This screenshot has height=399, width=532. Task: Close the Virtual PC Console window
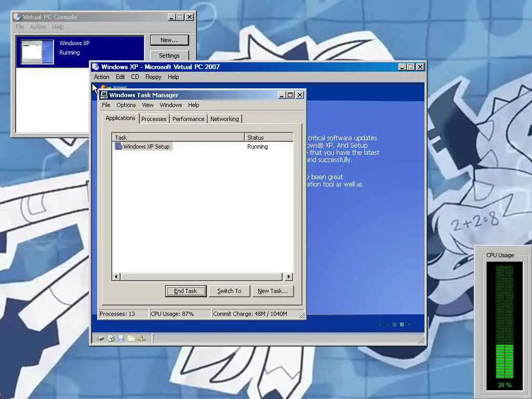click(x=190, y=17)
